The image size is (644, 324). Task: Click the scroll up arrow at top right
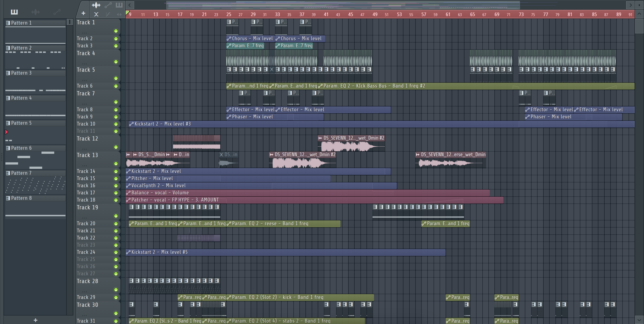pyautogui.click(x=640, y=14)
